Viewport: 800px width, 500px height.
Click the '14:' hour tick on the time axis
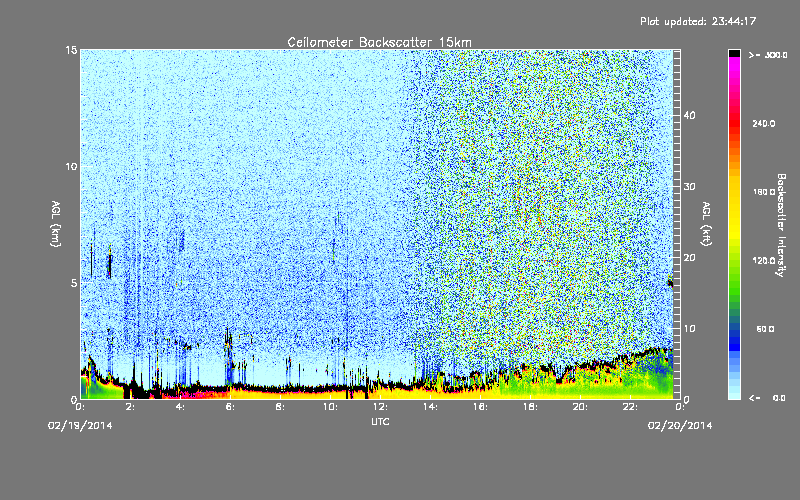point(431,407)
